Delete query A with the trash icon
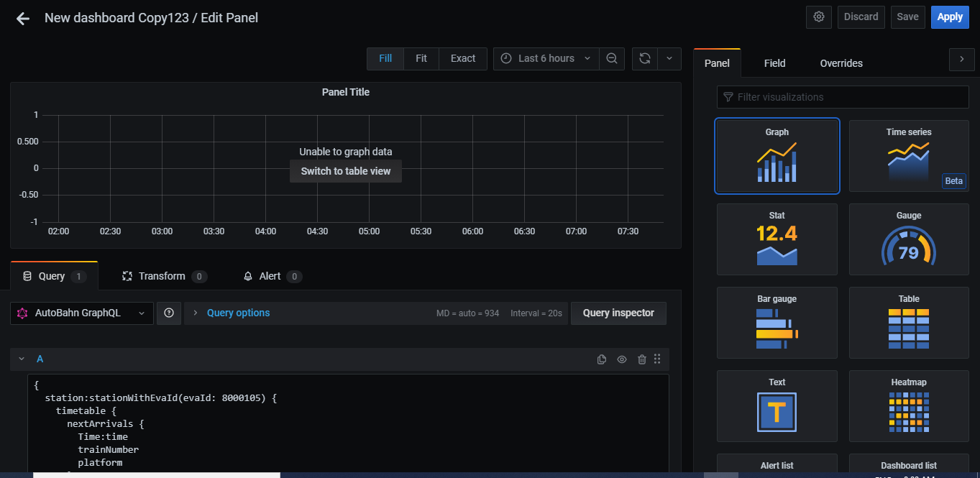 point(641,359)
